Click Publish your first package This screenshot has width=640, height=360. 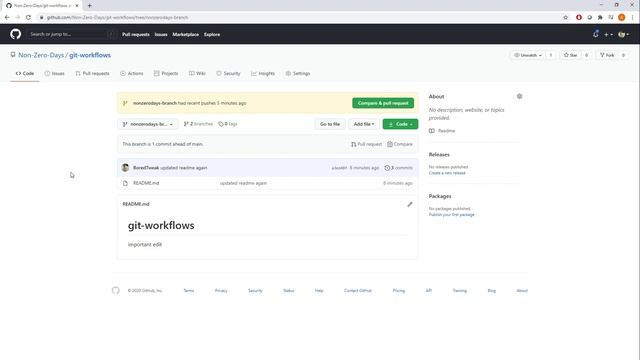tap(451, 215)
